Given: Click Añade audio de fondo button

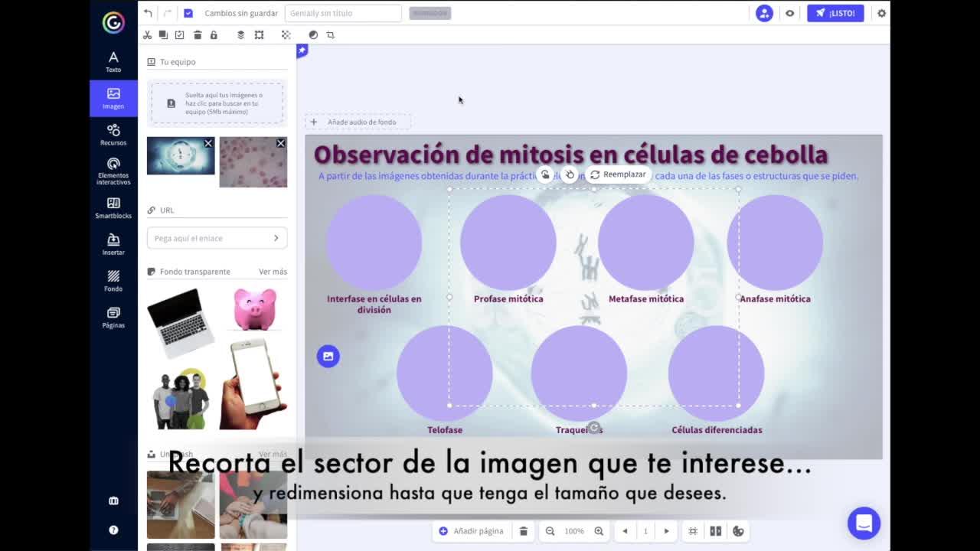Looking at the screenshot, I should 358,122.
